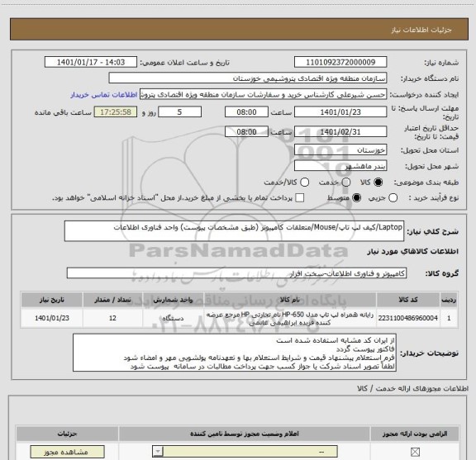The image size is (476, 460).
Task: Click the buyer organization name field
Action: pyautogui.click(x=248, y=78)
